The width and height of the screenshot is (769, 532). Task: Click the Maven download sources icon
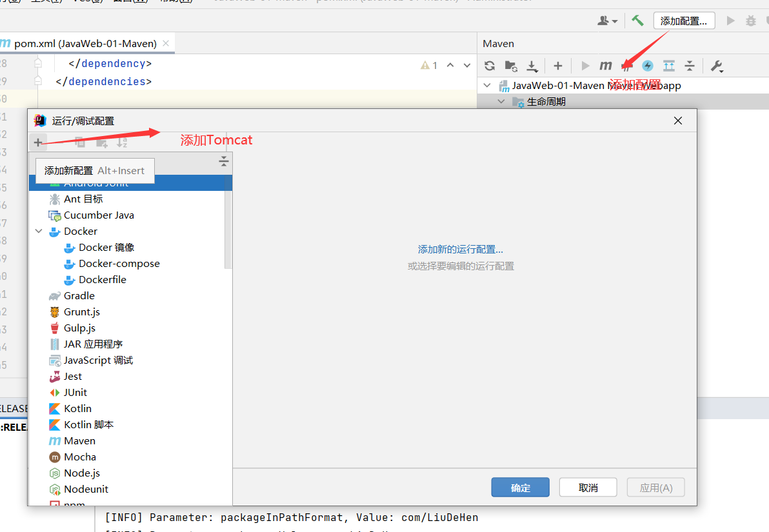point(532,66)
